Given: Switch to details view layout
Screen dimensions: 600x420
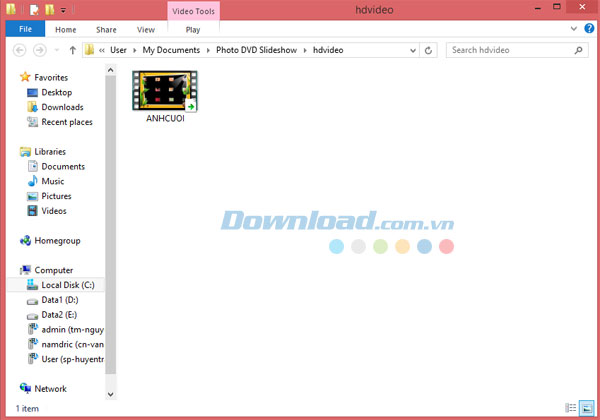Looking at the screenshot, I should pos(572,408).
